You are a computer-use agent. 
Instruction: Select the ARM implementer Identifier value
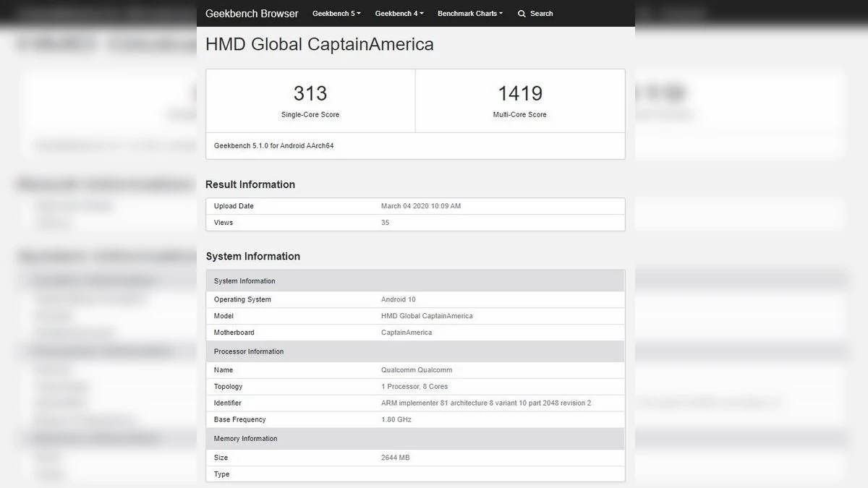(485, 403)
